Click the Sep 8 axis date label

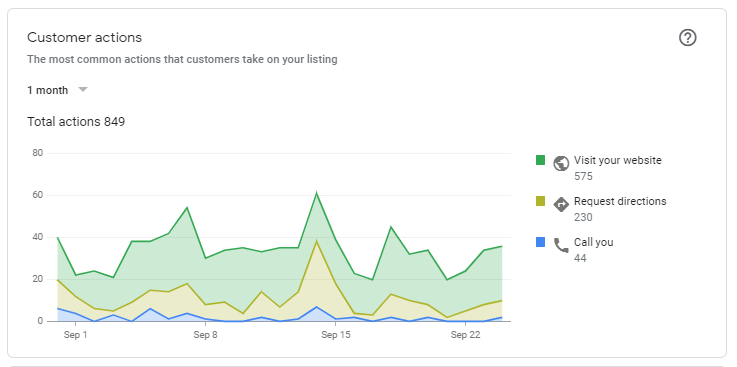pyautogui.click(x=205, y=335)
